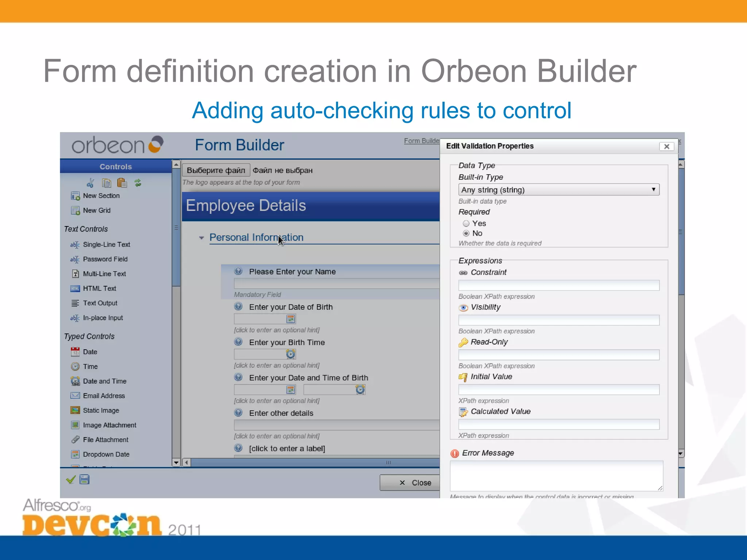Insert a Time control
Image resolution: width=747 pixels, height=560 pixels.
coord(84,366)
